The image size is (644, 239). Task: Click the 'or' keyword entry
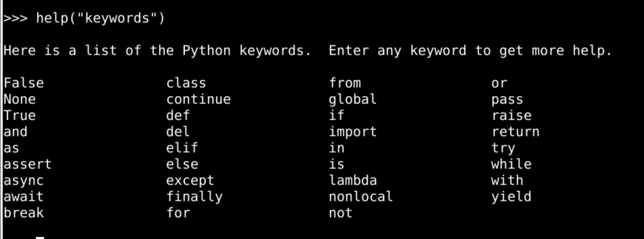click(x=499, y=83)
